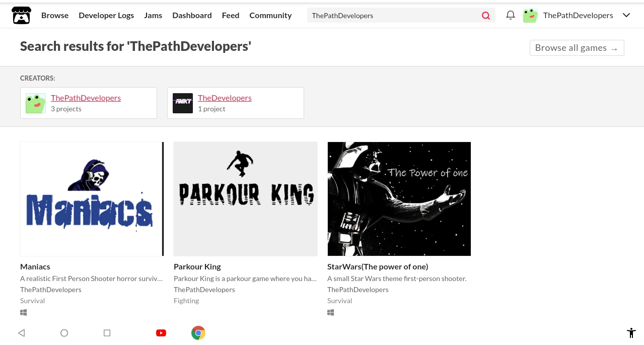Viewport: 644px width, 345px height.
Task: Open the Parkour King cover image
Action: coord(246,199)
